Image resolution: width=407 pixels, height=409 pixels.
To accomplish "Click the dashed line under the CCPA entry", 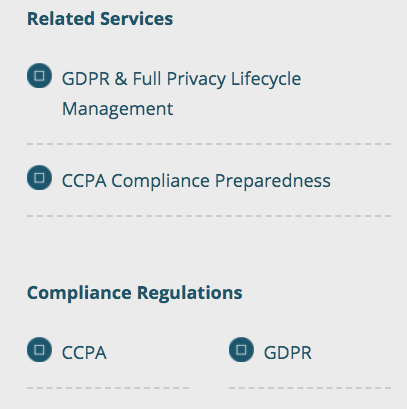I will 108,388.
